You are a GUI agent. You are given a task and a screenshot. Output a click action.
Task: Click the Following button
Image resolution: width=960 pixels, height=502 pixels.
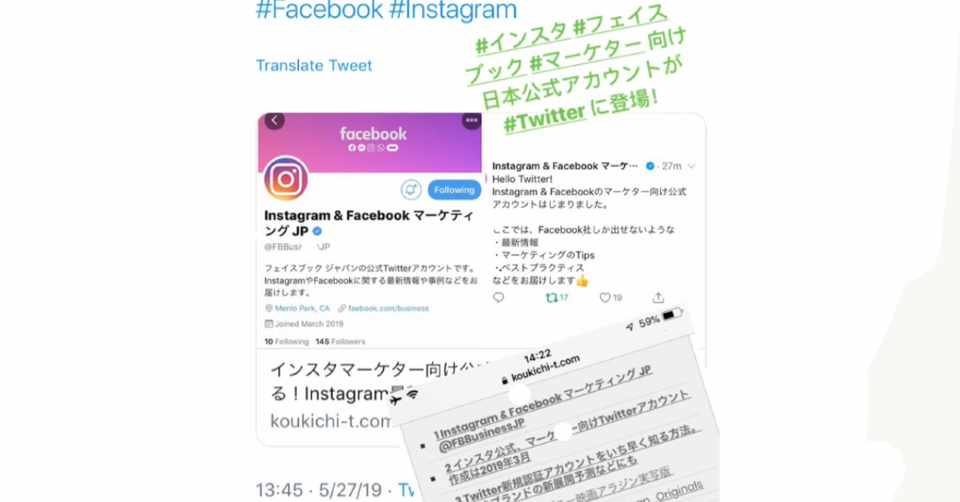454,190
